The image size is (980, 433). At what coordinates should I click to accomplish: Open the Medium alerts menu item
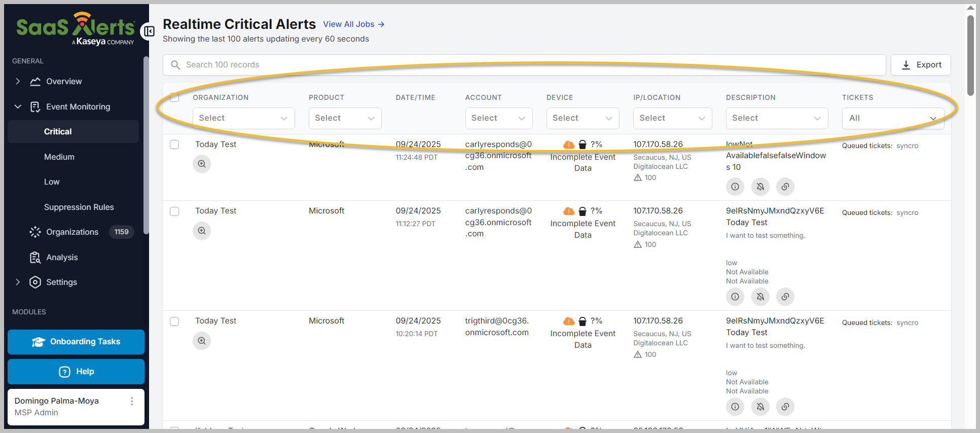click(59, 157)
